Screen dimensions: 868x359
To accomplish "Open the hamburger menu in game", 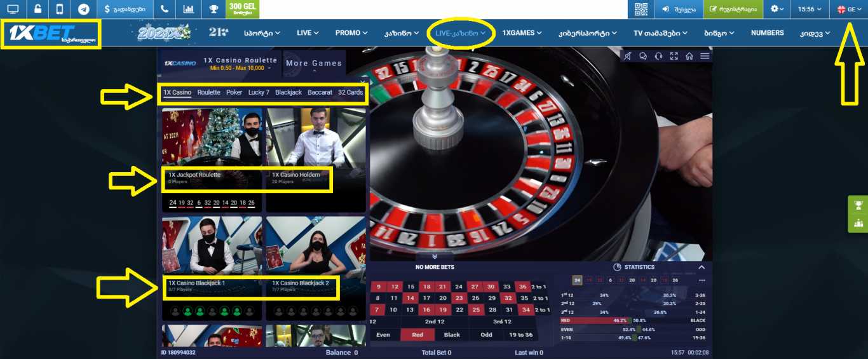I will [705, 56].
